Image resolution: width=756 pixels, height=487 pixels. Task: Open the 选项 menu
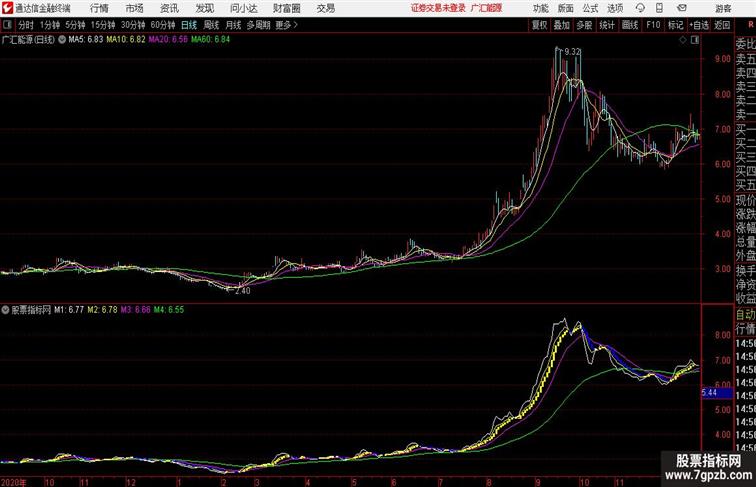(615, 8)
